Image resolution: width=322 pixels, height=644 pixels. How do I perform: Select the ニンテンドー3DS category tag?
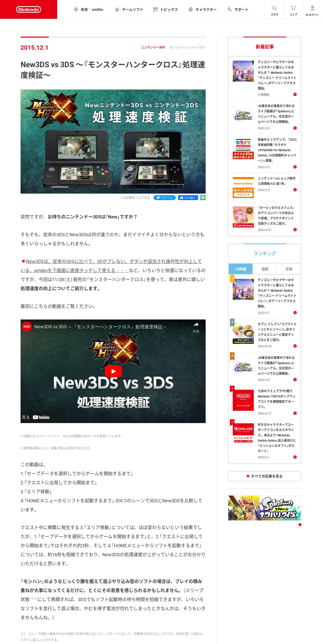point(153,47)
